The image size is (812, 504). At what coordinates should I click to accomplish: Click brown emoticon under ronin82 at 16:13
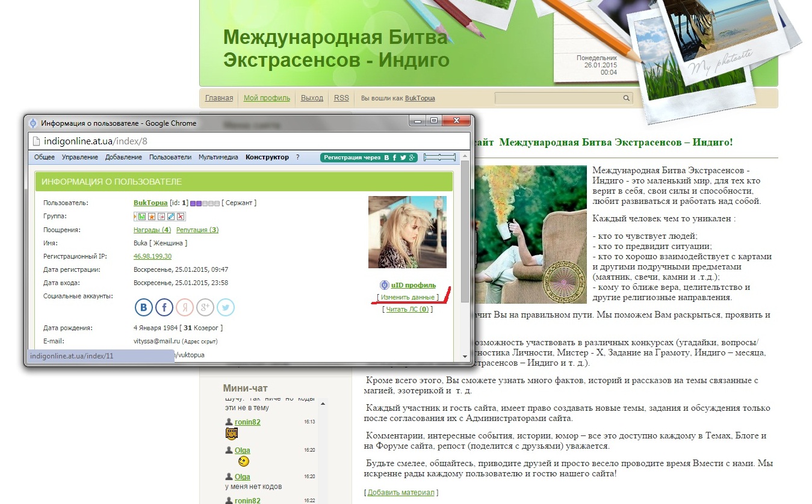pos(232,434)
